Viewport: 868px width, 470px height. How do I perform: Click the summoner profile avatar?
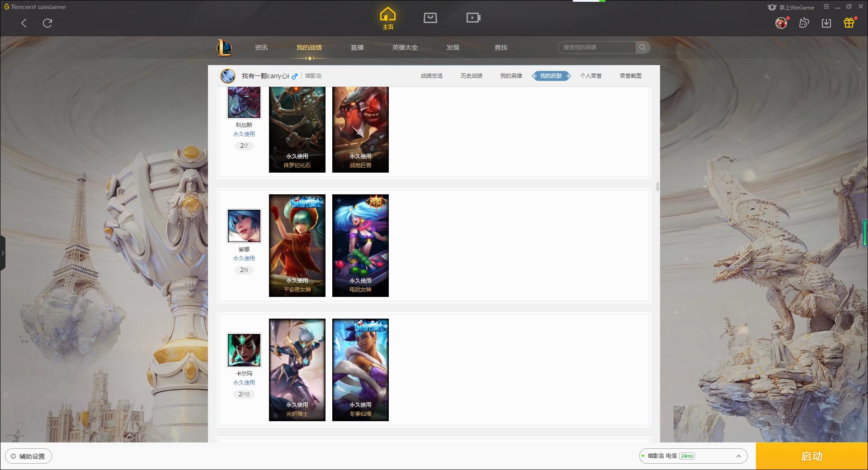(x=228, y=76)
